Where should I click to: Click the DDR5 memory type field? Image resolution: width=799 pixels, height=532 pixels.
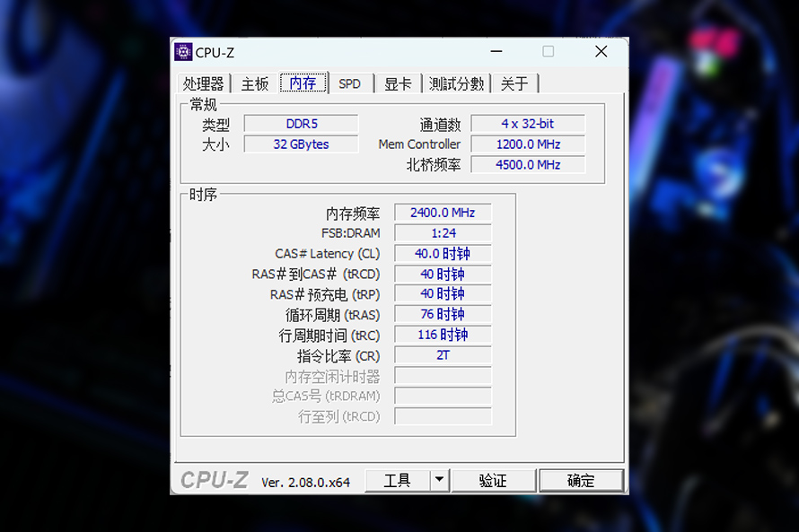(x=301, y=124)
